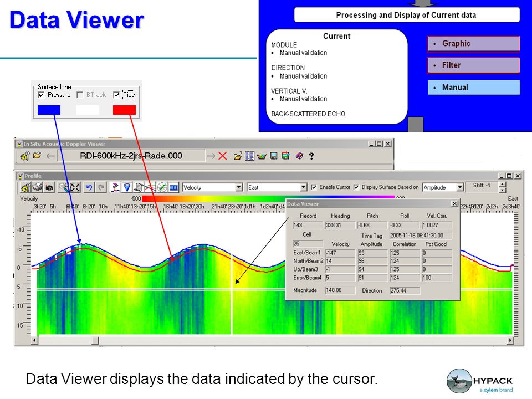
Task: Toggle the BTrack surface line checkbox
Action: 80,95
